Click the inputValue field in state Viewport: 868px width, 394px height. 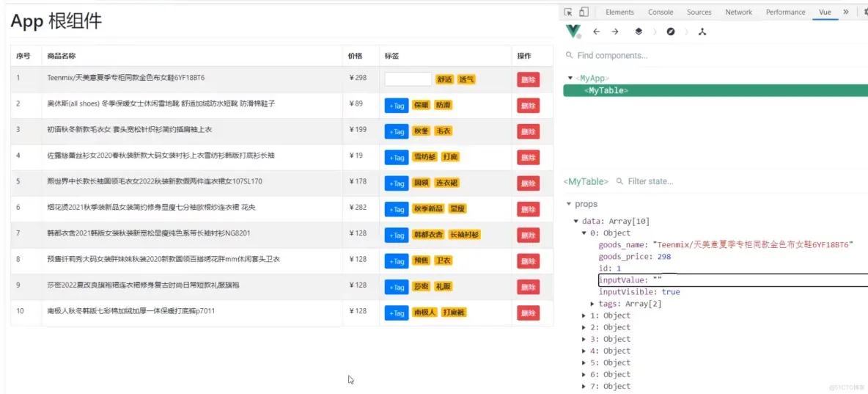[733, 280]
